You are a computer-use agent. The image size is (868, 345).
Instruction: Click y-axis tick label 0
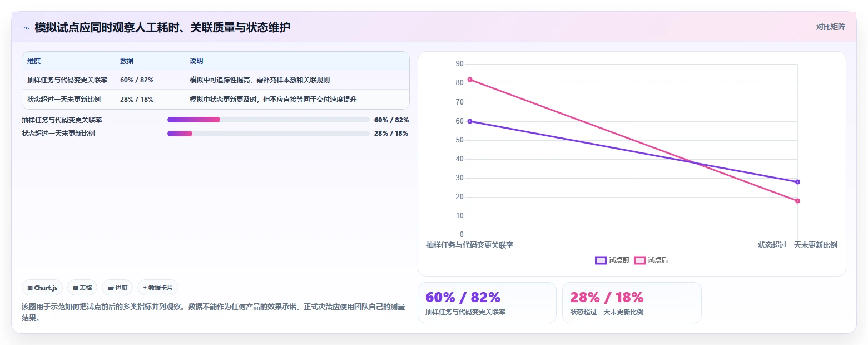462,235
